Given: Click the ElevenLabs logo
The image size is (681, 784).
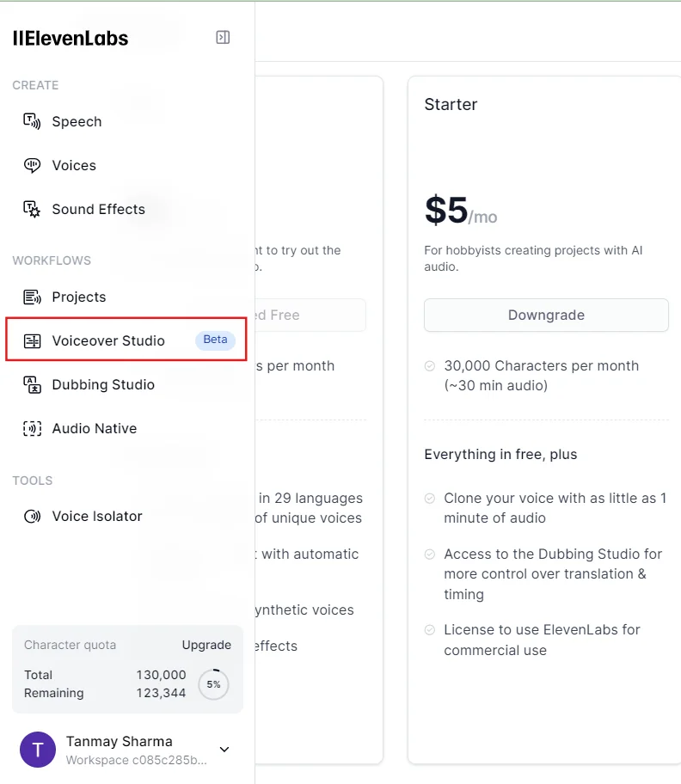Looking at the screenshot, I should pos(71,39).
